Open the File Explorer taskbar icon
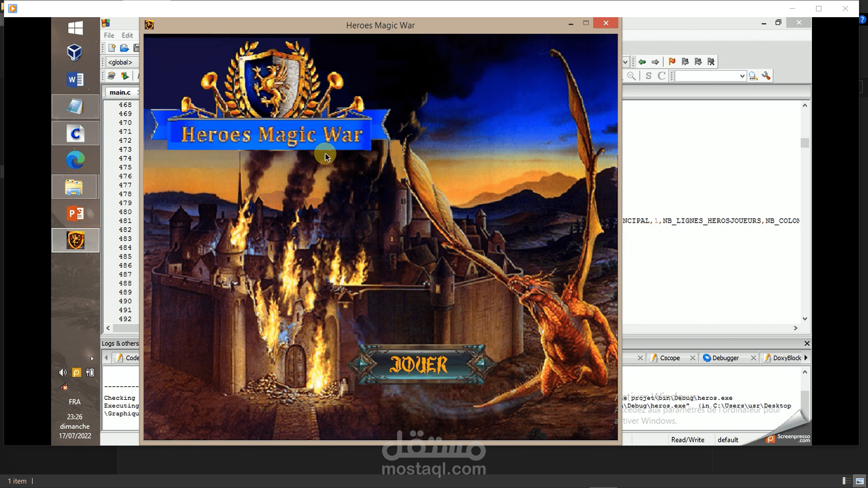The image size is (868, 488). click(75, 187)
